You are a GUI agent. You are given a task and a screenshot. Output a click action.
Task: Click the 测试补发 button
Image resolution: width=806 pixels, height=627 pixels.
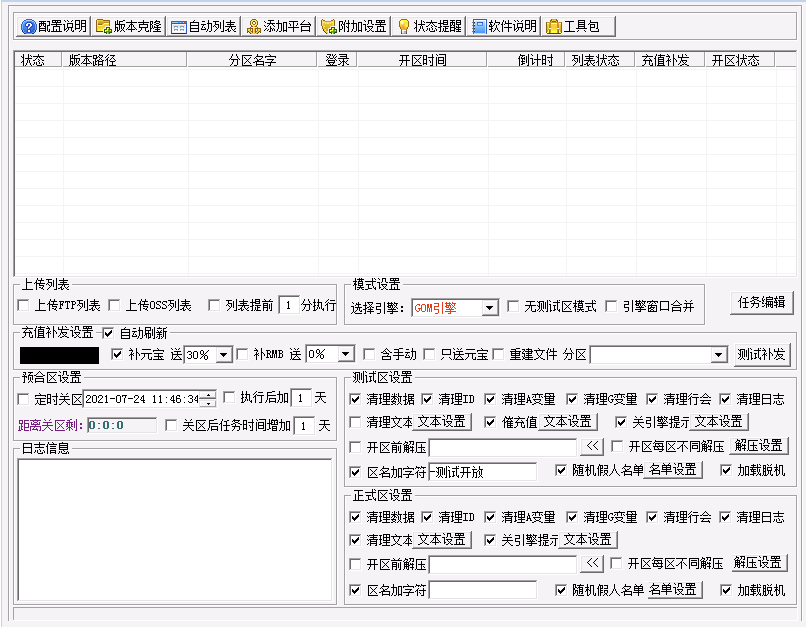pos(762,355)
